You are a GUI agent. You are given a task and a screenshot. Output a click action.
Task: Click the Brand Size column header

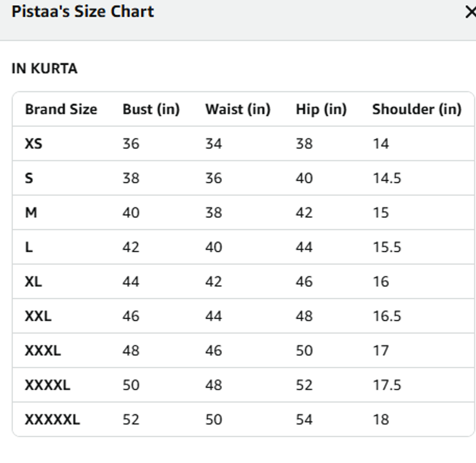pos(61,109)
